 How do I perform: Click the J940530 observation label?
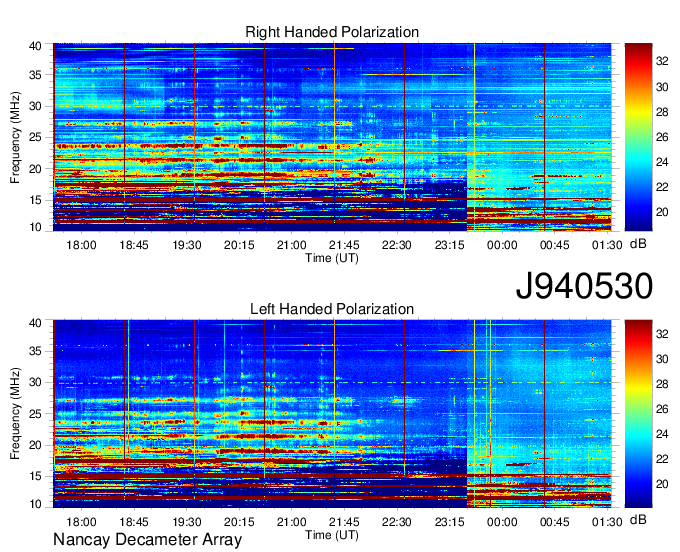coord(584,286)
